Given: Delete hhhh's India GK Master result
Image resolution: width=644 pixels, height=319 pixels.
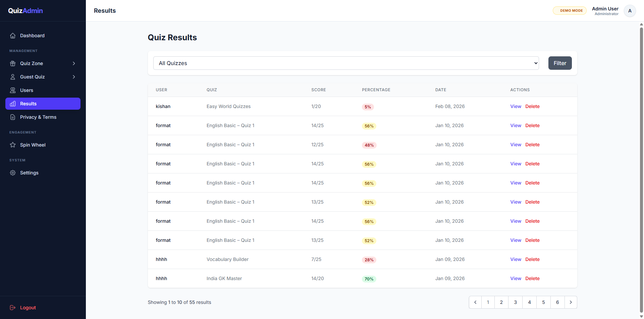Looking at the screenshot, I should click(532, 278).
